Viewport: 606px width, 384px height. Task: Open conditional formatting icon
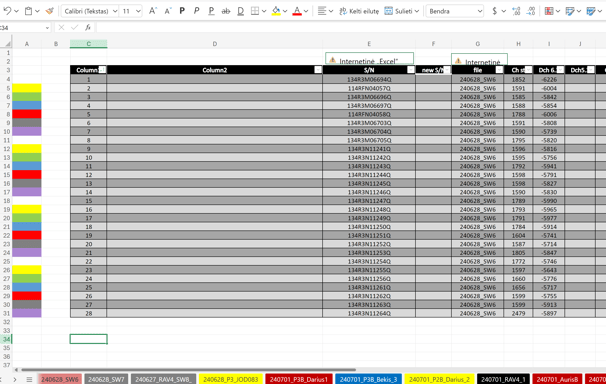pos(549,11)
